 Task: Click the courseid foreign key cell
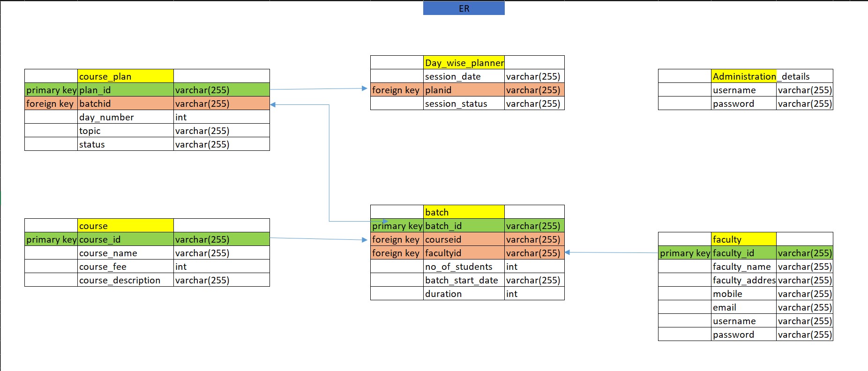coord(464,239)
